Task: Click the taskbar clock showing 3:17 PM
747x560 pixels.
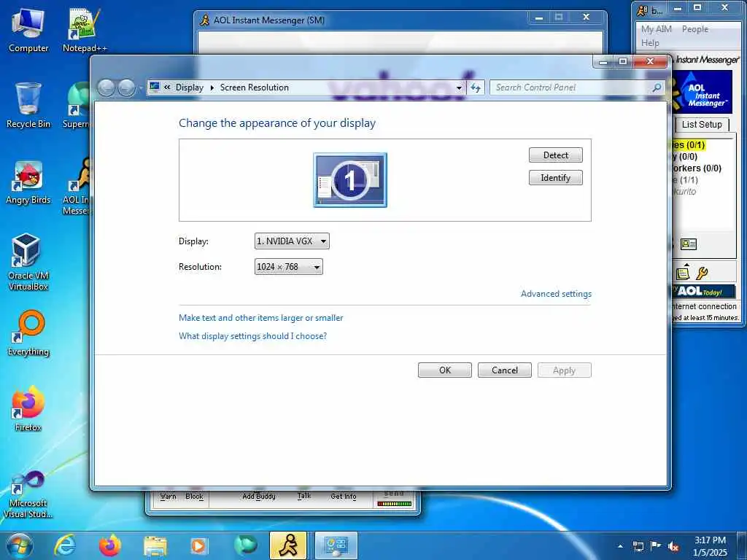Action: click(x=710, y=546)
